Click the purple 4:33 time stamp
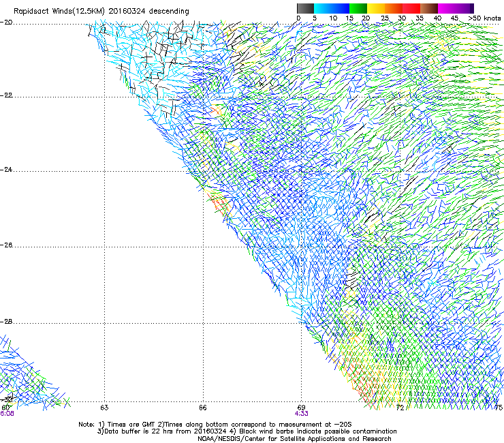 pos(301,414)
